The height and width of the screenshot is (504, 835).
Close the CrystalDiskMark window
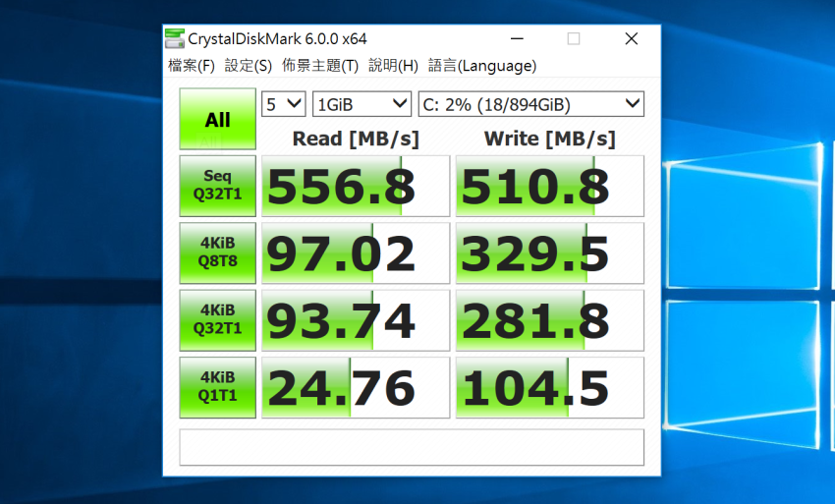pos(631,39)
